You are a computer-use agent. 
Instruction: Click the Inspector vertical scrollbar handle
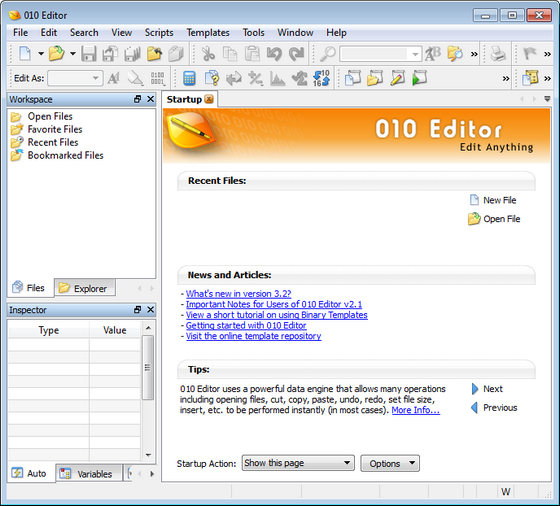[148, 367]
